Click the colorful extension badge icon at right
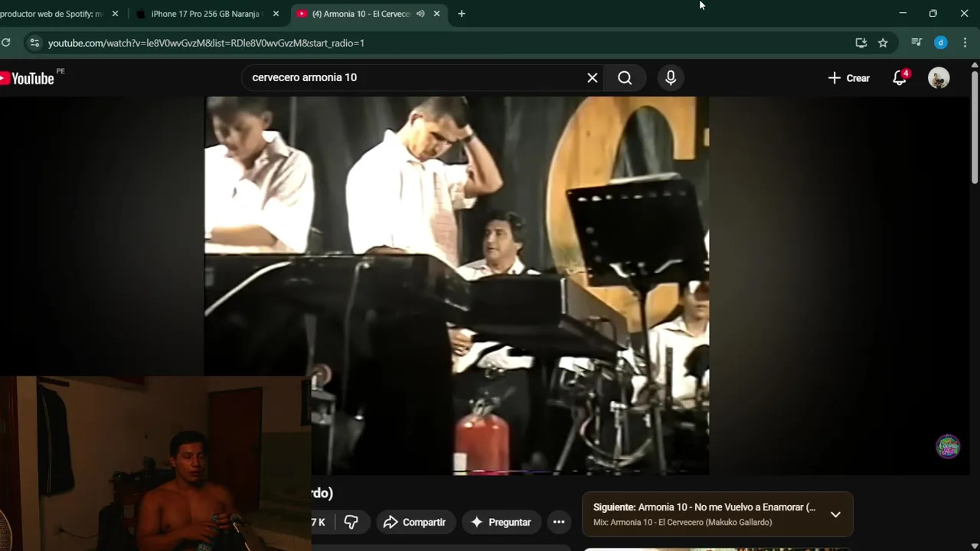 coord(949,446)
